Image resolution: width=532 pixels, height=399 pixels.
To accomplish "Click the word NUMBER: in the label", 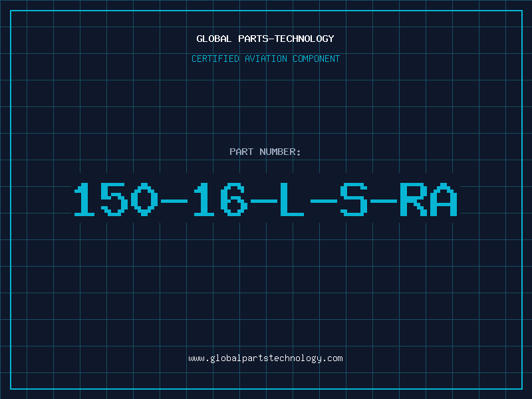I will (280, 152).
